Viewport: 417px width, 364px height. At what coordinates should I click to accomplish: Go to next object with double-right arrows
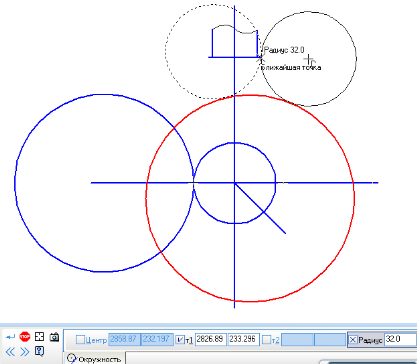coord(25,351)
